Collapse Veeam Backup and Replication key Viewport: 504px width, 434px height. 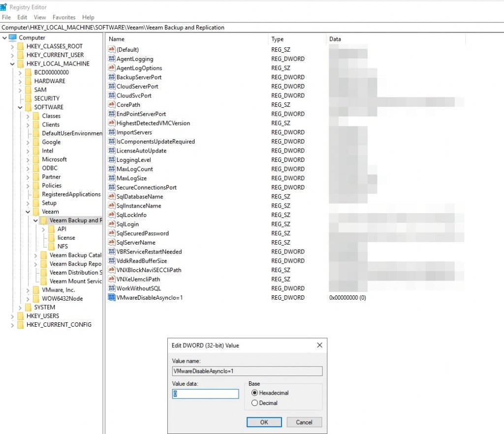(x=35, y=220)
